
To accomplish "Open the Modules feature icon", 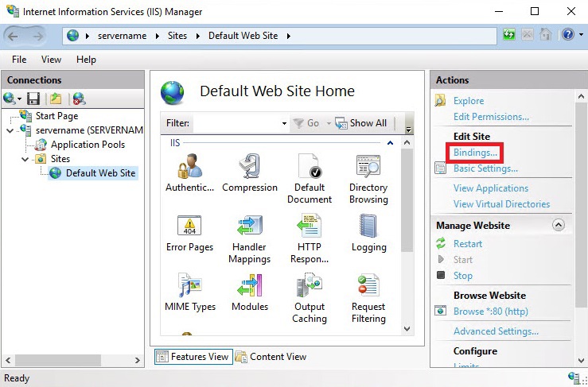I will click(x=250, y=284).
